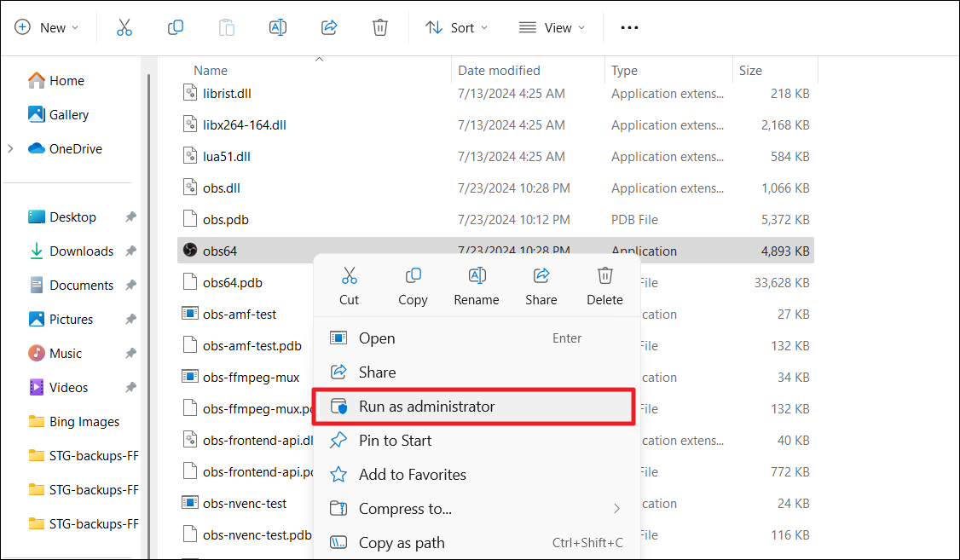Select Rename in the context menu
Image resolution: width=960 pixels, height=560 pixels.
pos(477,286)
